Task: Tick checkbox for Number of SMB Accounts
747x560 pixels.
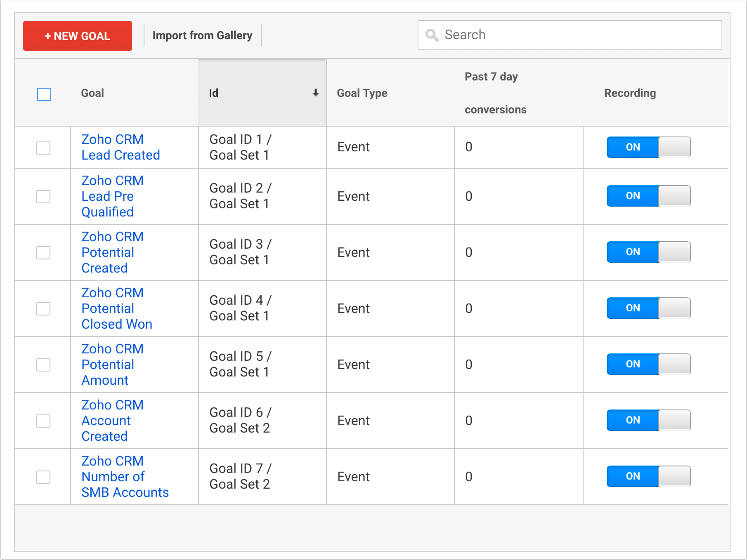Action: click(43, 477)
